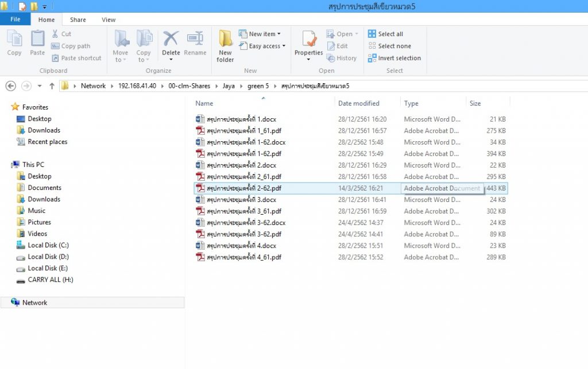Viewport: 588px width, 369px height.
Task: Select the 3-62.pdf file in list
Action: [243, 234]
